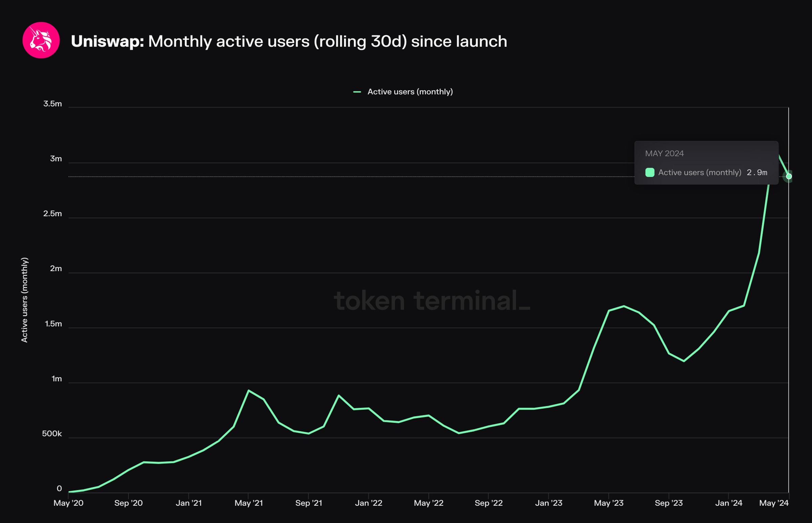Click the 500k y-axis label
Image resolution: width=812 pixels, height=523 pixels.
[52, 434]
